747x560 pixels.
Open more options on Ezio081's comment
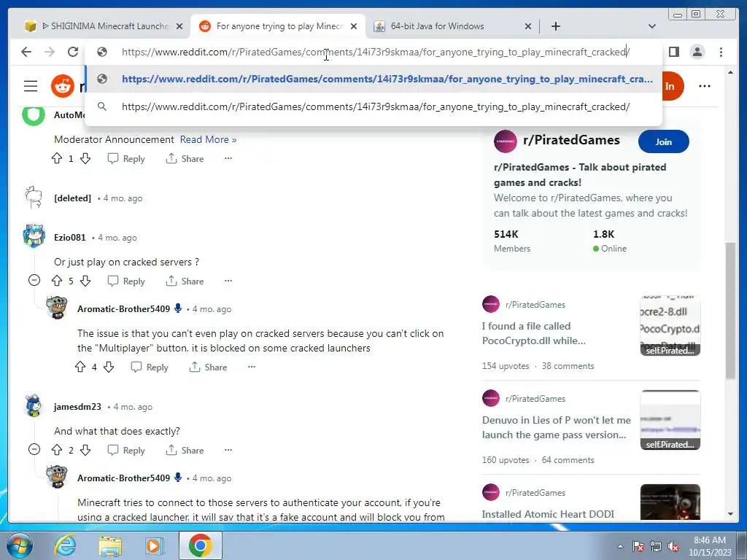pos(228,281)
